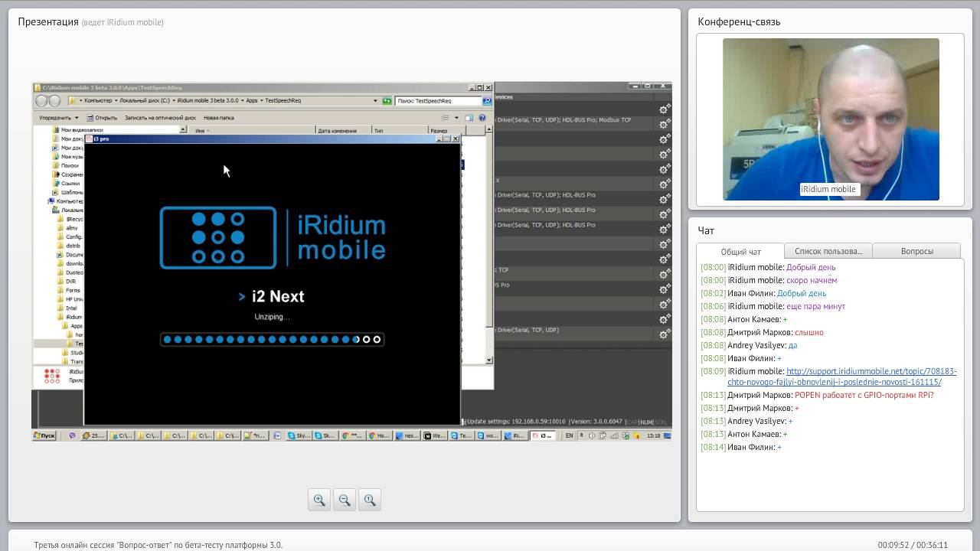Open the Список пользователей tab

828,251
